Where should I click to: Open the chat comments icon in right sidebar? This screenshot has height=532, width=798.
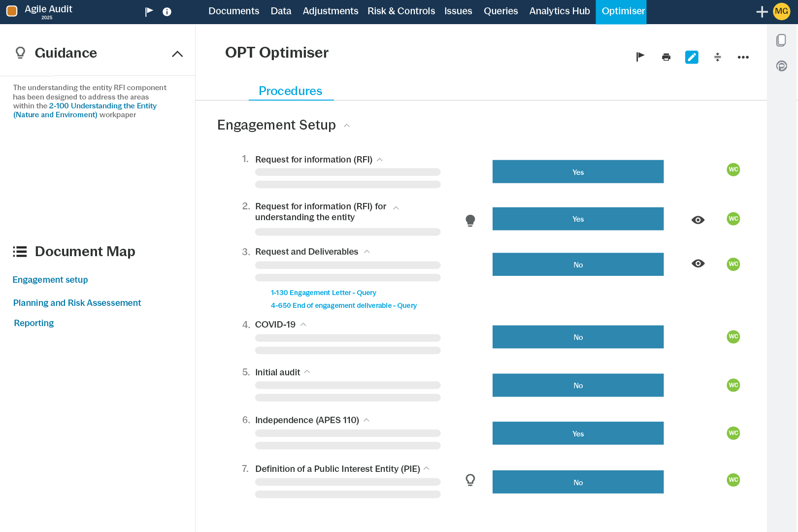pos(782,66)
